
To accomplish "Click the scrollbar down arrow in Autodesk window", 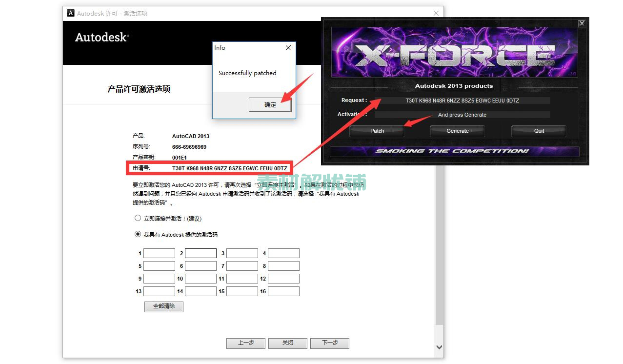I will pos(439,347).
